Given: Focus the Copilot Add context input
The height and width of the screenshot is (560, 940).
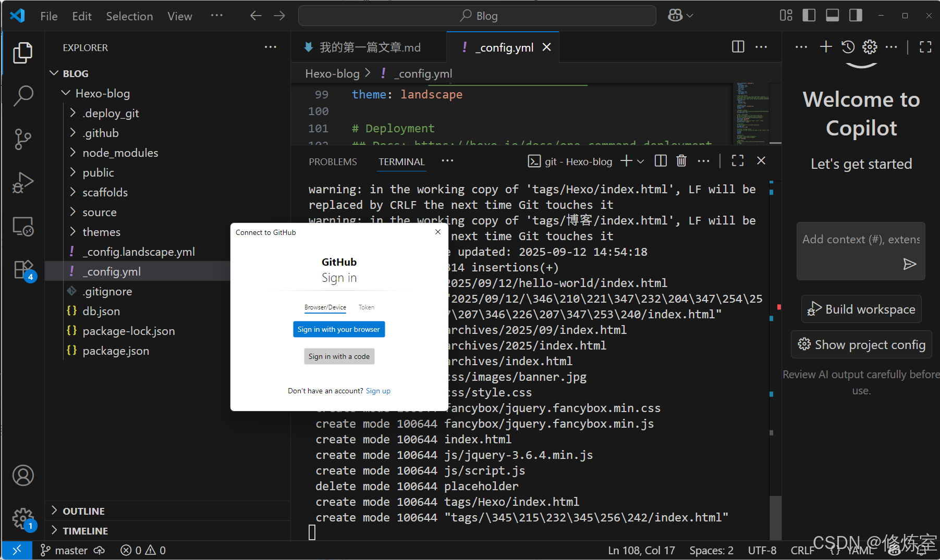Looking at the screenshot, I should pos(861,240).
